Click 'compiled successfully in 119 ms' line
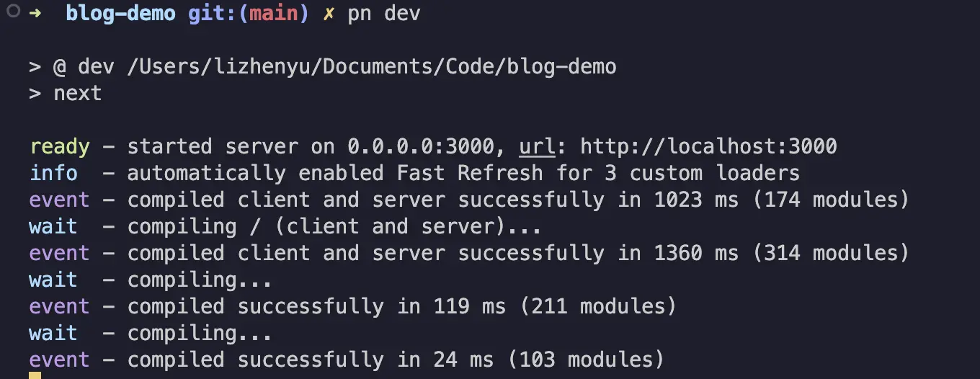 click(x=311, y=306)
